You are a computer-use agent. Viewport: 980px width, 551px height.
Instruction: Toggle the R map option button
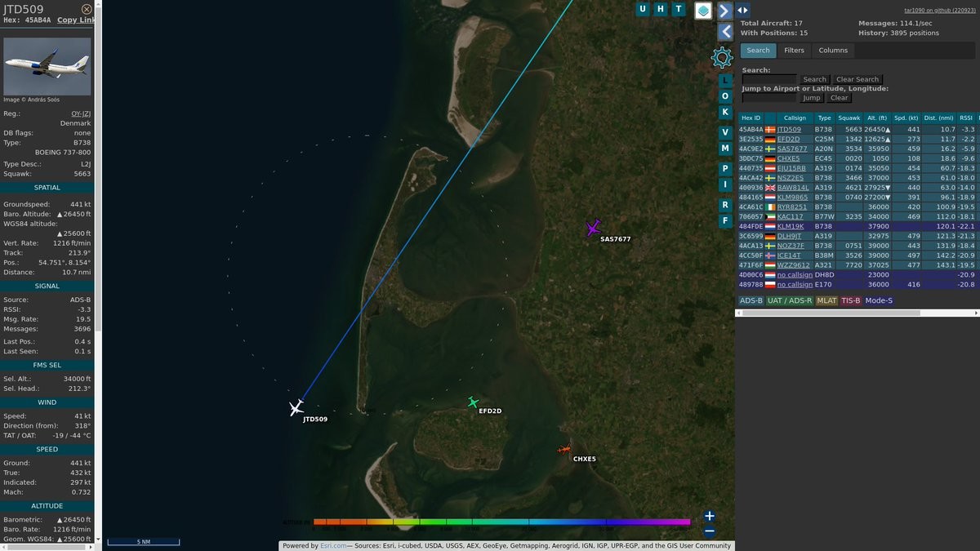coord(725,205)
